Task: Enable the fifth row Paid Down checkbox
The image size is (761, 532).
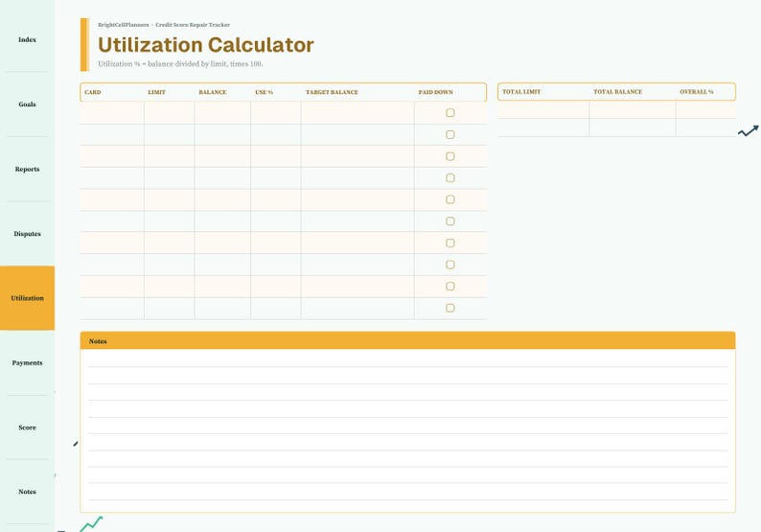Action: [x=450, y=199]
